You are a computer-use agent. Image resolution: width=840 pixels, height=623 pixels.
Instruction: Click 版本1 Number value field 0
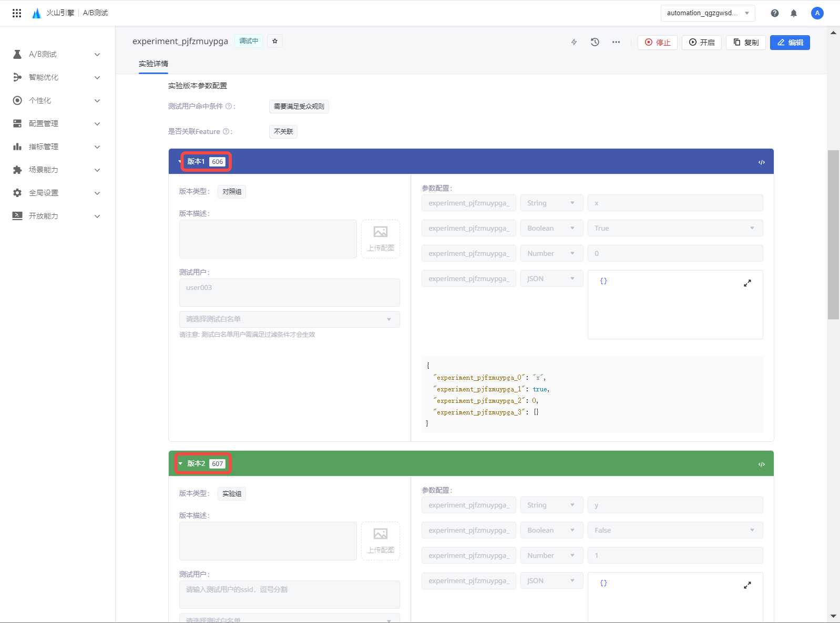pyautogui.click(x=675, y=253)
